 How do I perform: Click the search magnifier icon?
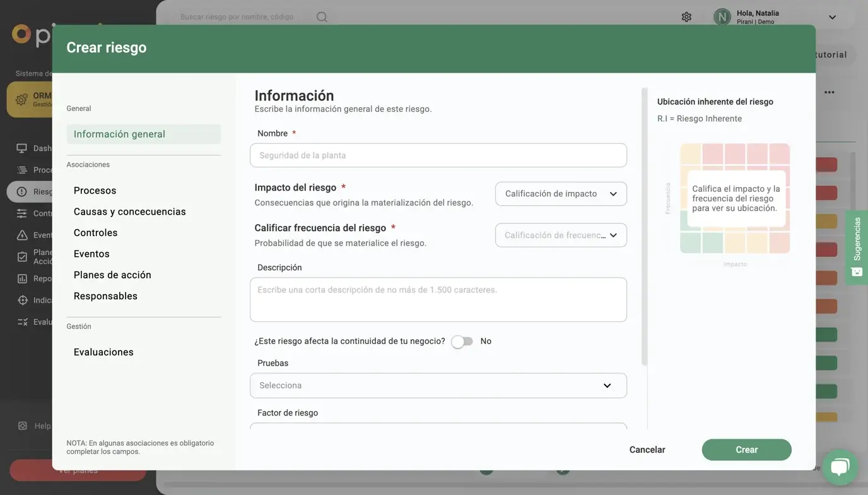(322, 17)
